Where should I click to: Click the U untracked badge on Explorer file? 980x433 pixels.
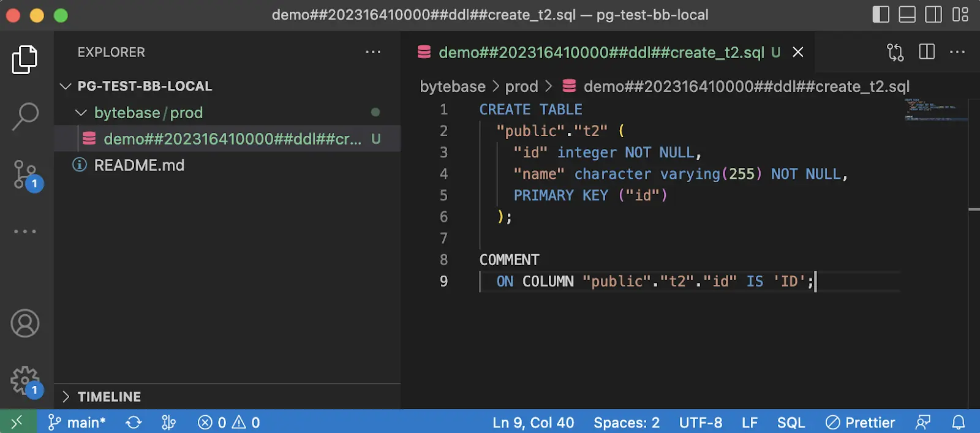point(376,139)
